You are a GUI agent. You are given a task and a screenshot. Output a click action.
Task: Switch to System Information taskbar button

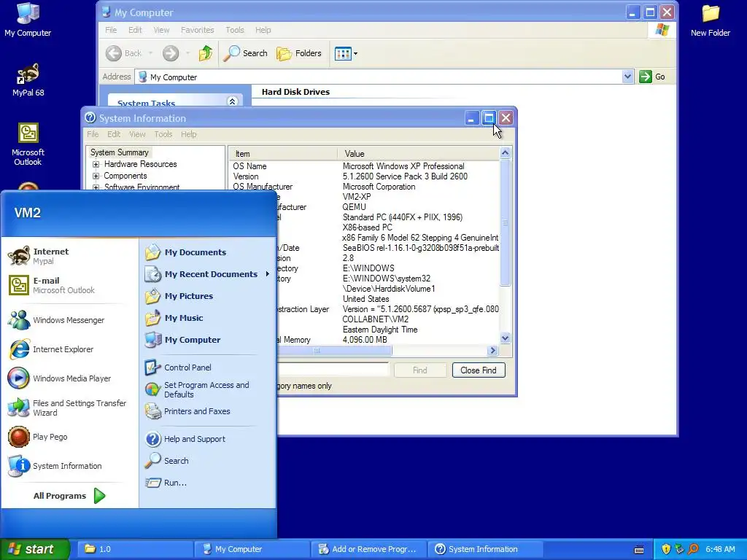coord(485,549)
